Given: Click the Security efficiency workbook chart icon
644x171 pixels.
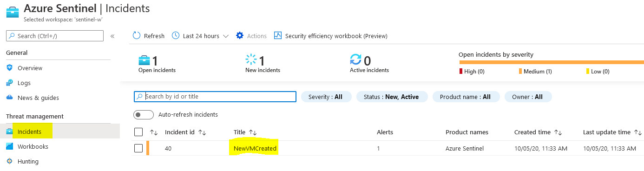Looking at the screenshot, I should tap(278, 36).
